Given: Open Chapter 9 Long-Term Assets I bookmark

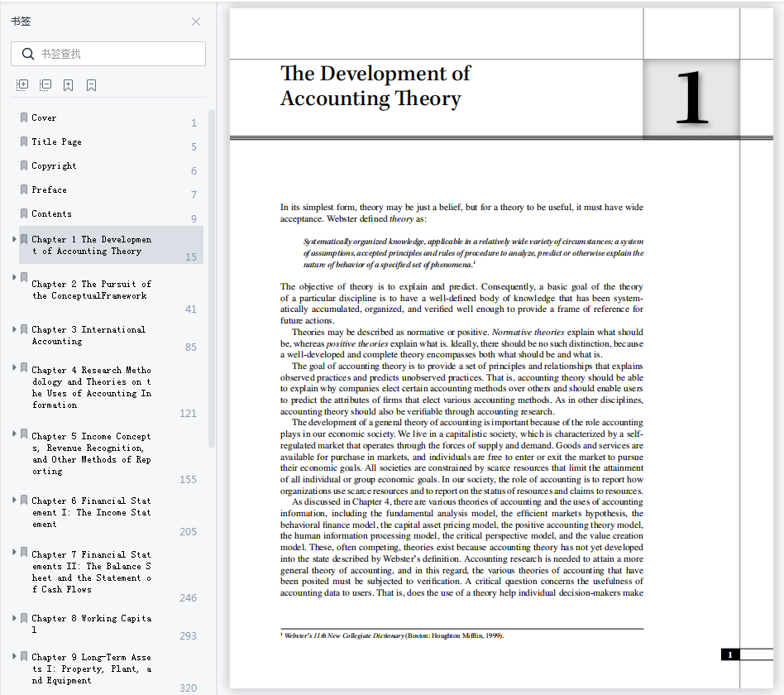Looking at the screenshot, I should coord(92,669).
